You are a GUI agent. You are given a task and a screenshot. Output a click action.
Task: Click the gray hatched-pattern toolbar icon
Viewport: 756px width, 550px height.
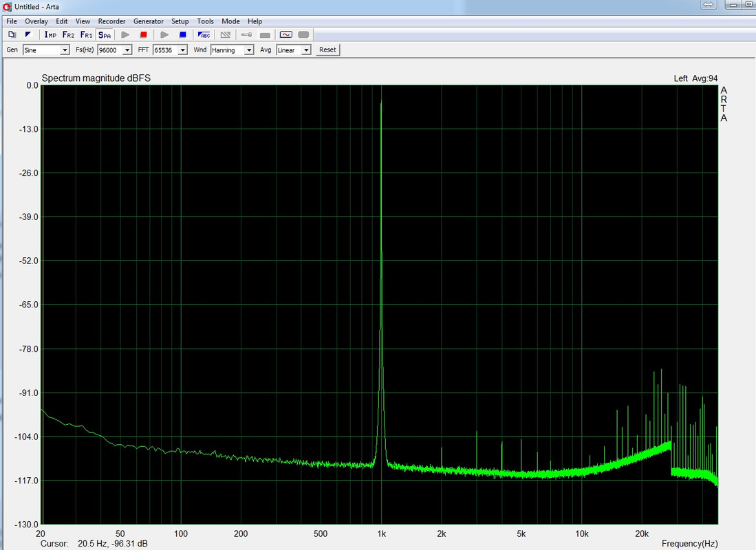click(225, 34)
